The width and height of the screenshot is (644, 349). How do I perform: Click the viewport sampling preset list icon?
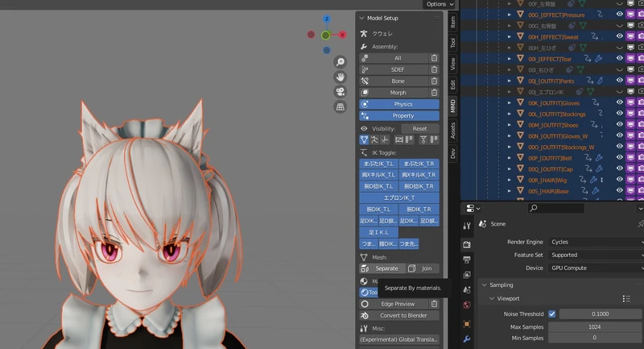(x=626, y=298)
